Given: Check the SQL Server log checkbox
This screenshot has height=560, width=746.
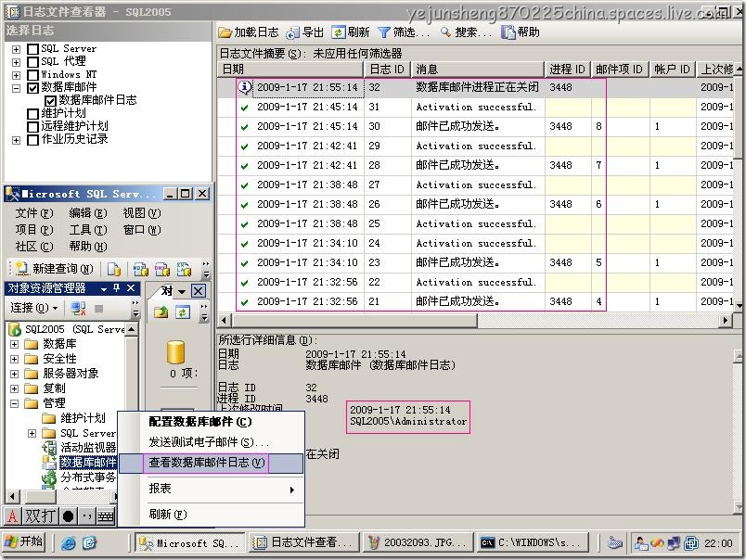Looking at the screenshot, I should coord(32,49).
